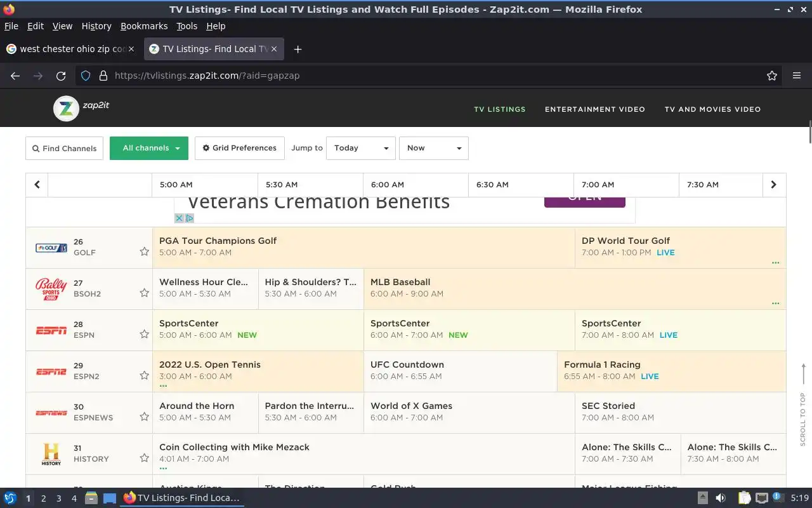
Task: Open a new tab with the plus icon
Action: tap(298, 49)
